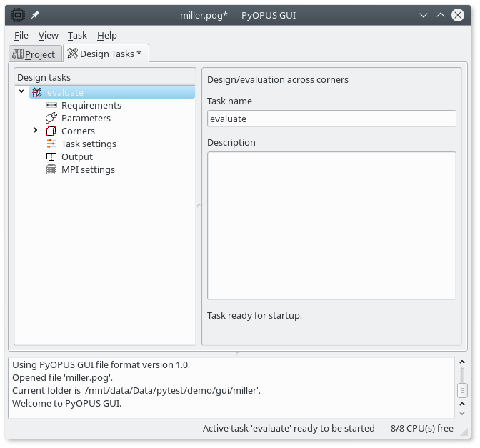
Task: Expand the Corners tree node
Action: coord(36,131)
